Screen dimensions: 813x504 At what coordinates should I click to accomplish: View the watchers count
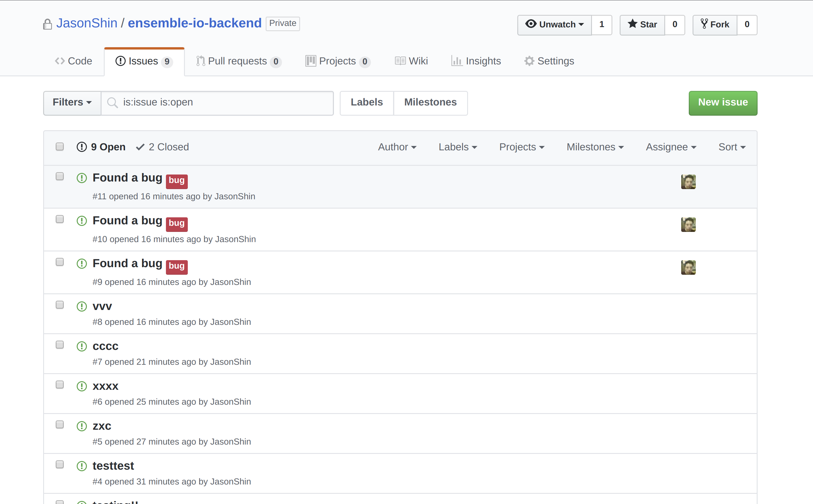tap(602, 25)
